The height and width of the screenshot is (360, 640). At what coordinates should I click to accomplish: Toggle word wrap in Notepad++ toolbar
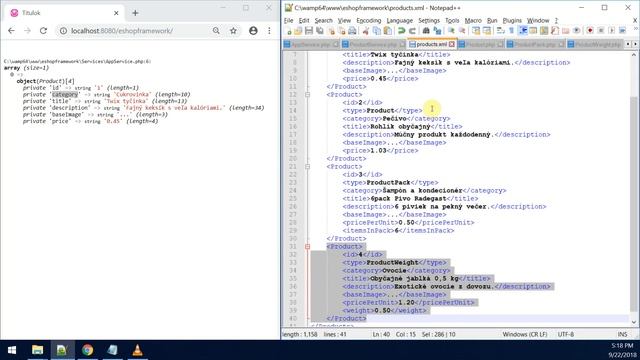click(501, 31)
